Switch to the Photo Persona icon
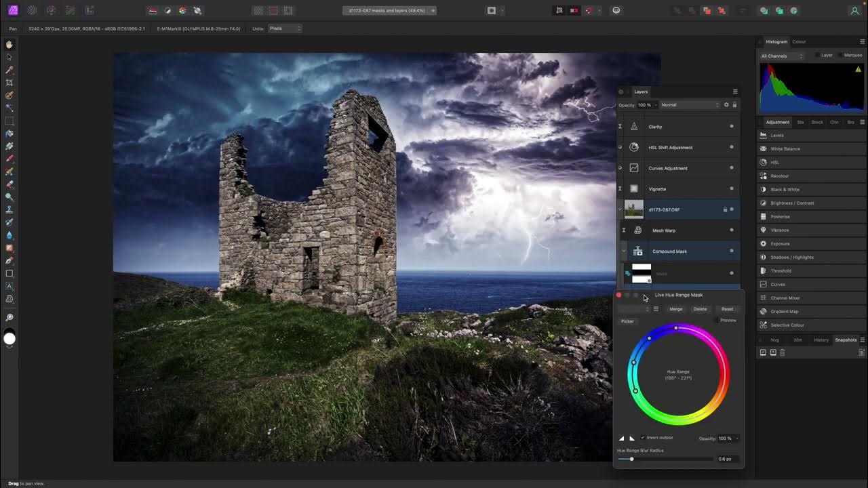 (x=13, y=11)
